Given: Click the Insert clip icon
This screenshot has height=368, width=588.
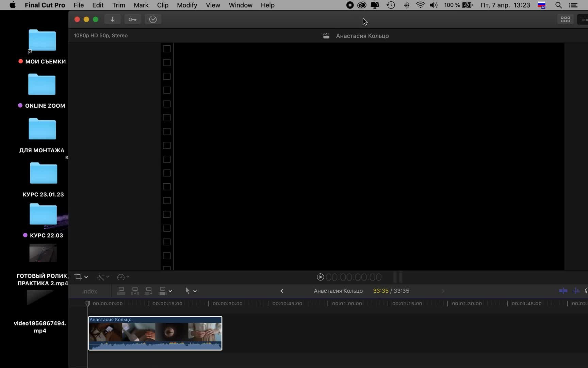Looking at the screenshot, I should click(x=135, y=291).
